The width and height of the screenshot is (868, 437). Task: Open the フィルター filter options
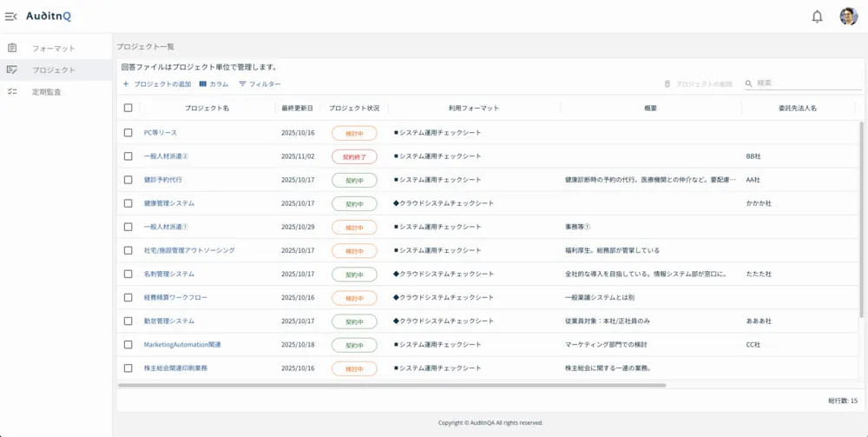click(260, 84)
